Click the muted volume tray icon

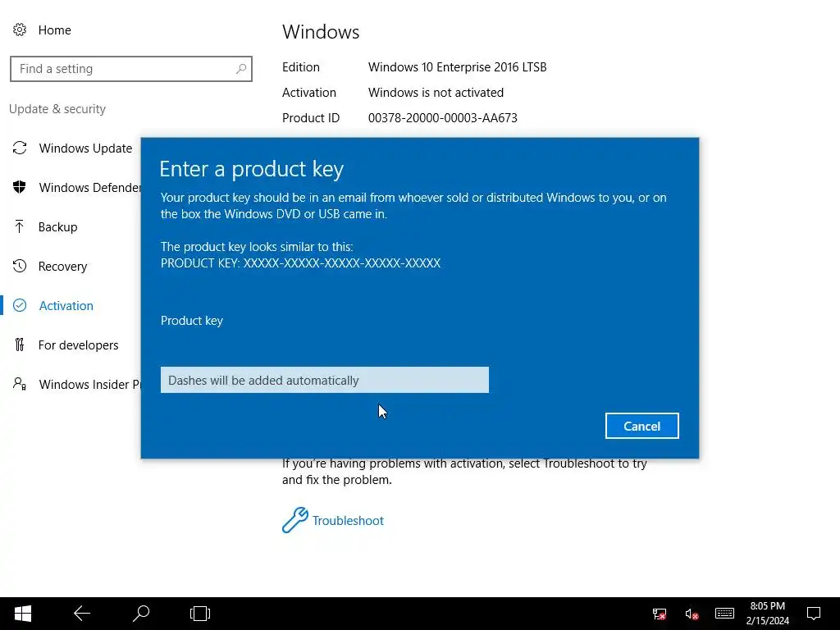tap(692, 614)
